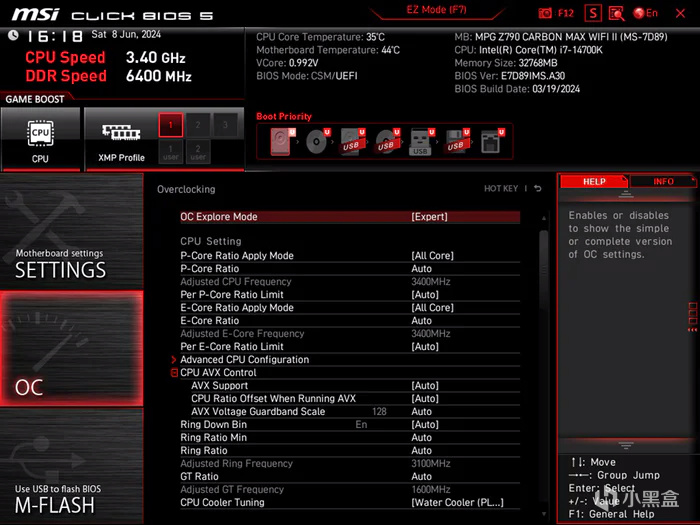Enable XMP profile 1
The image size is (700, 525).
pyautogui.click(x=171, y=125)
